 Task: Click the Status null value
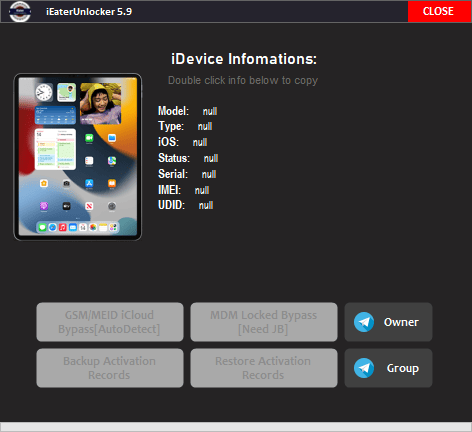pyautogui.click(x=211, y=158)
